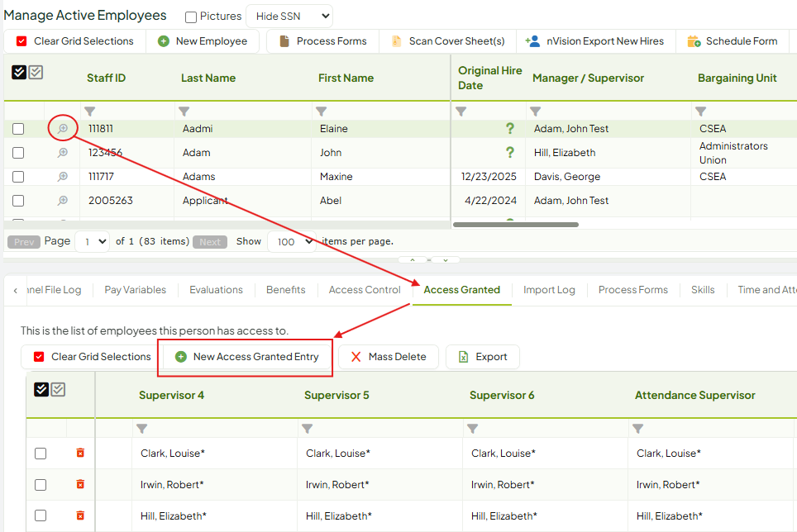This screenshot has width=797, height=532.
Task: Expand panel with splitter down arrow
Action: [x=446, y=260]
